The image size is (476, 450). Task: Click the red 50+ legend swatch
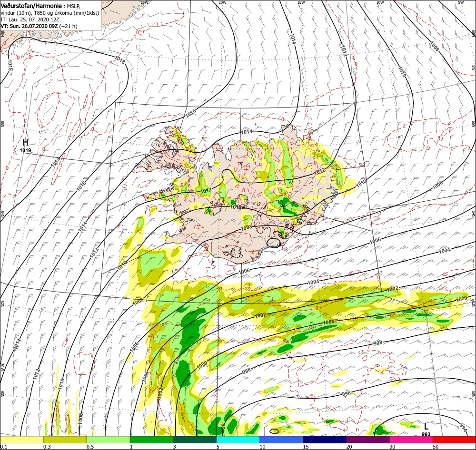pyautogui.click(x=454, y=440)
